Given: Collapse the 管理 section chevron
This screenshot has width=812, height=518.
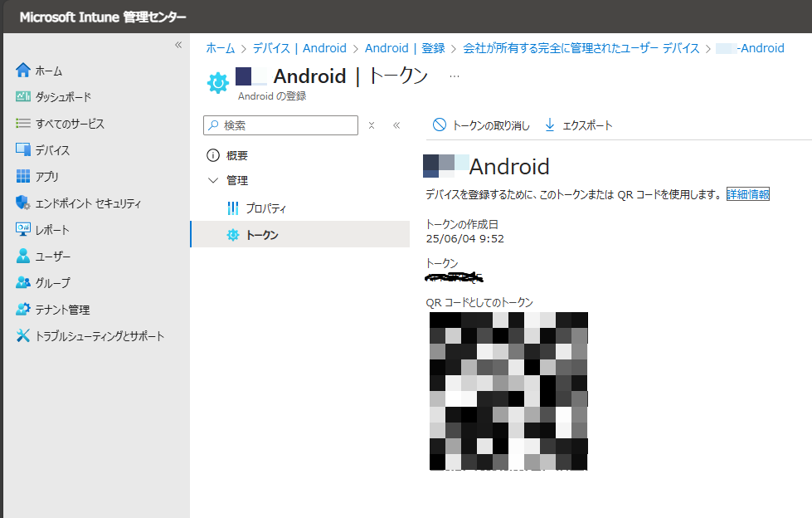Looking at the screenshot, I should (213, 180).
